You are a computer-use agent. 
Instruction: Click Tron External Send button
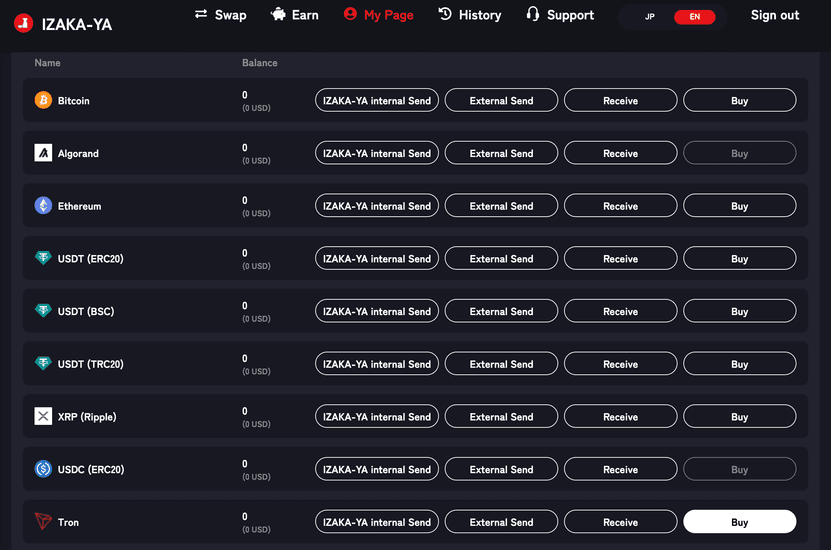[501, 522]
